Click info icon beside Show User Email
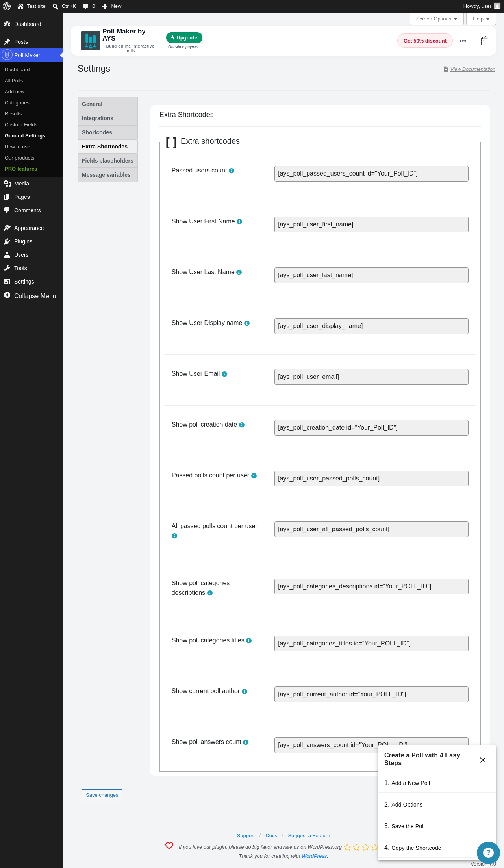This screenshot has height=868, width=504. click(x=224, y=374)
